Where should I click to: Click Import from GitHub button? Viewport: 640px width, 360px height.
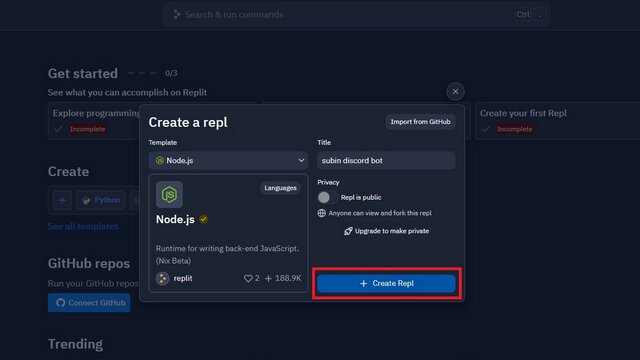pyautogui.click(x=420, y=122)
